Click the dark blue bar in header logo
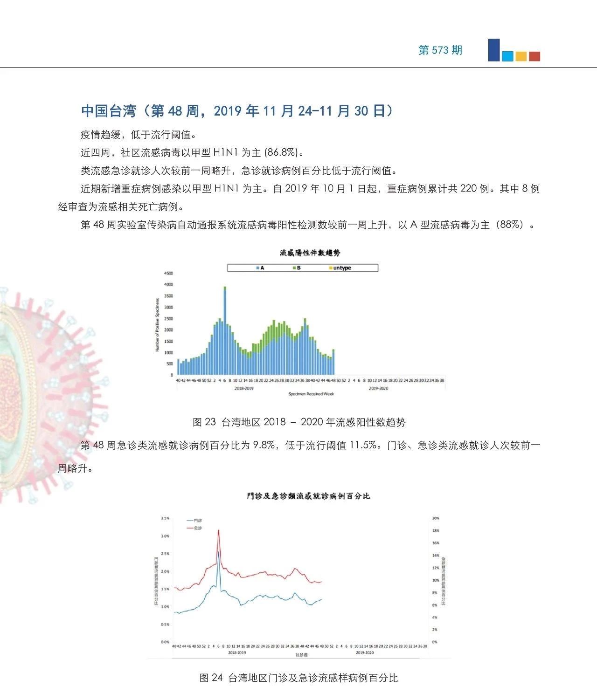597x700 pixels. tap(494, 50)
